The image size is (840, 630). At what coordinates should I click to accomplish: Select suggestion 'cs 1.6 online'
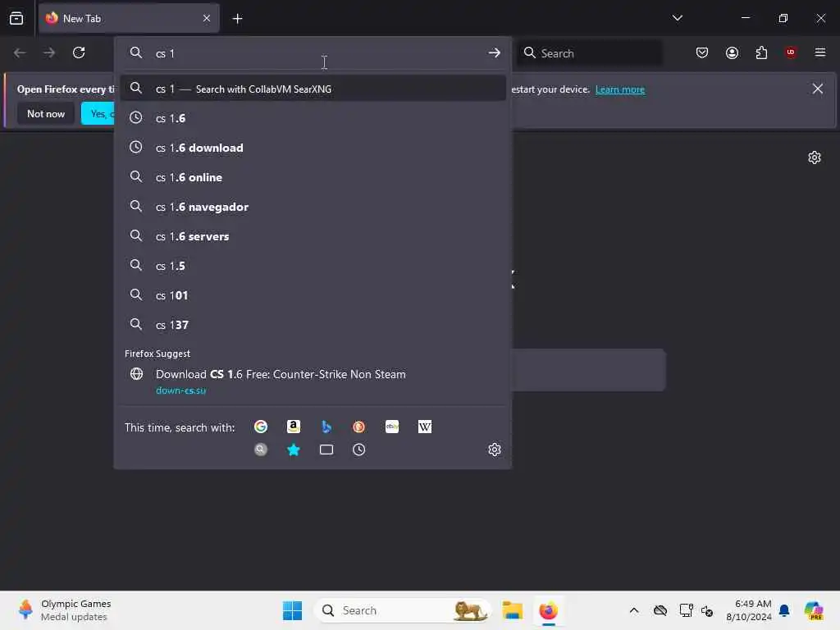pyautogui.click(x=313, y=177)
